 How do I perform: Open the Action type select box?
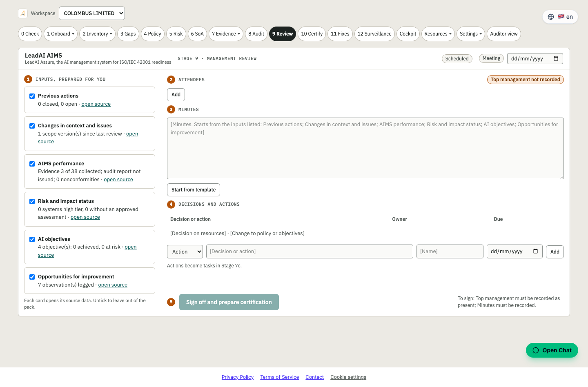(185, 251)
